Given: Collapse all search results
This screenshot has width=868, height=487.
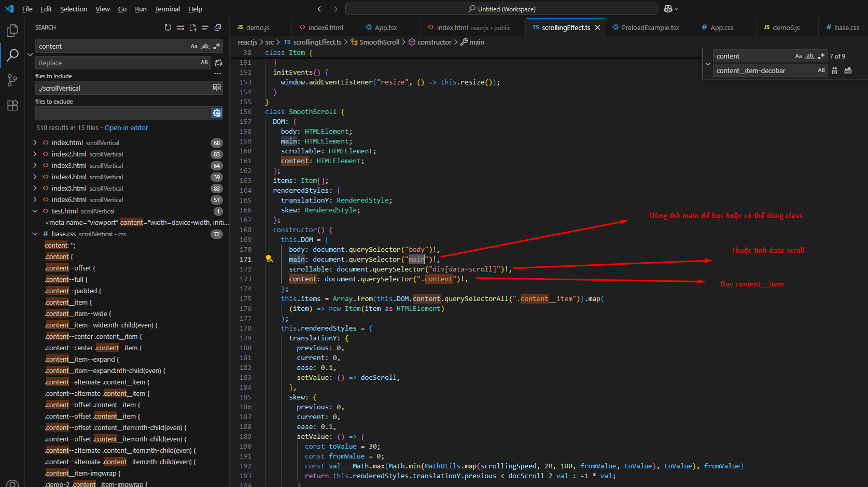Looking at the screenshot, I should 218,27.
